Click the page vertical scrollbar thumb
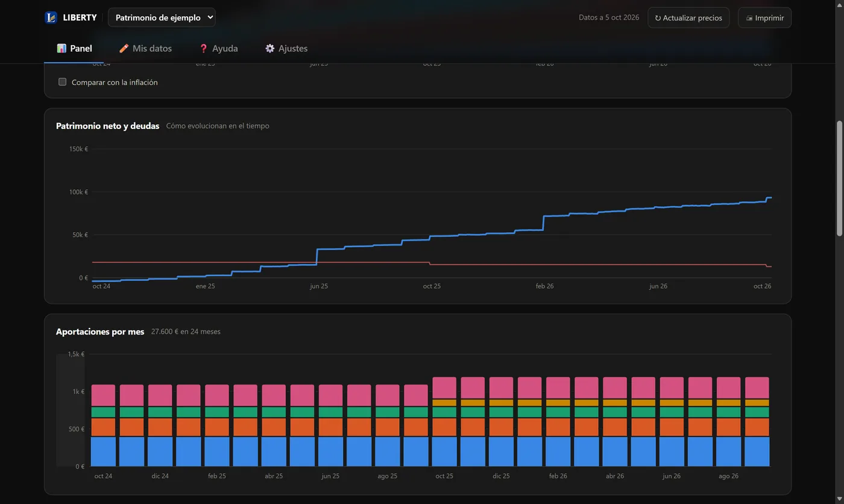Viewport: 844px width, 504px height. click(839, 178)
